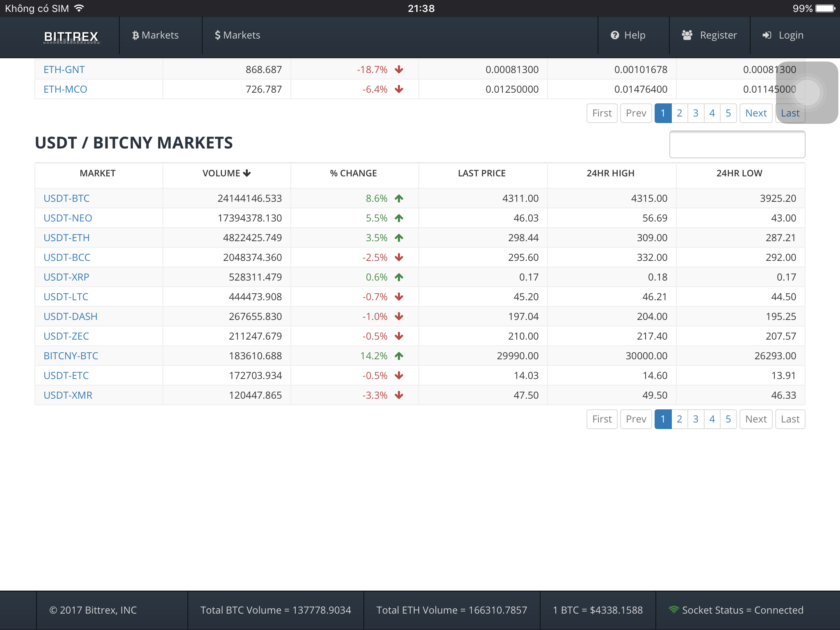The height and width of the screenshot is (630, 840).
Task: Open the Bitcoin Markets menu
Action: pyautogui.click(x=155, y=35)
